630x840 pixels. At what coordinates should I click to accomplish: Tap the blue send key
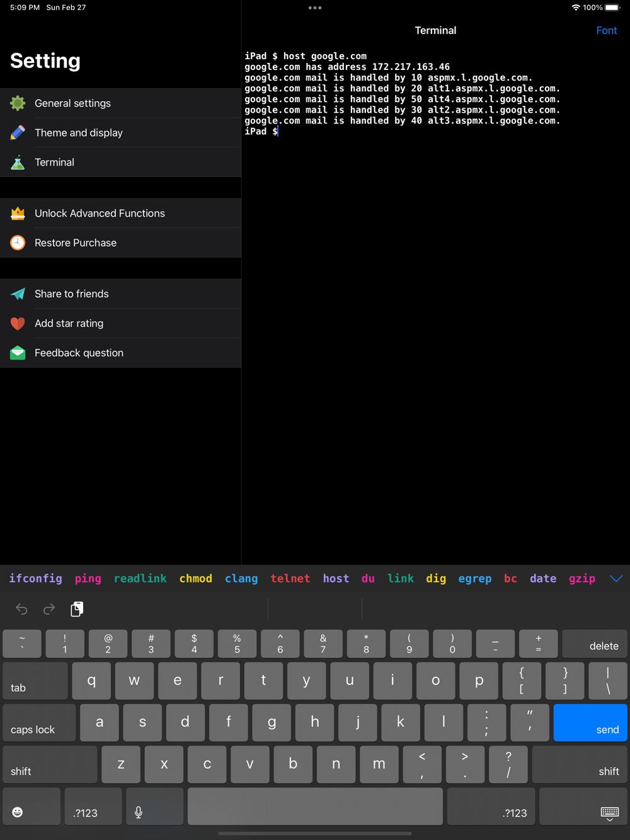click(590, 722)
